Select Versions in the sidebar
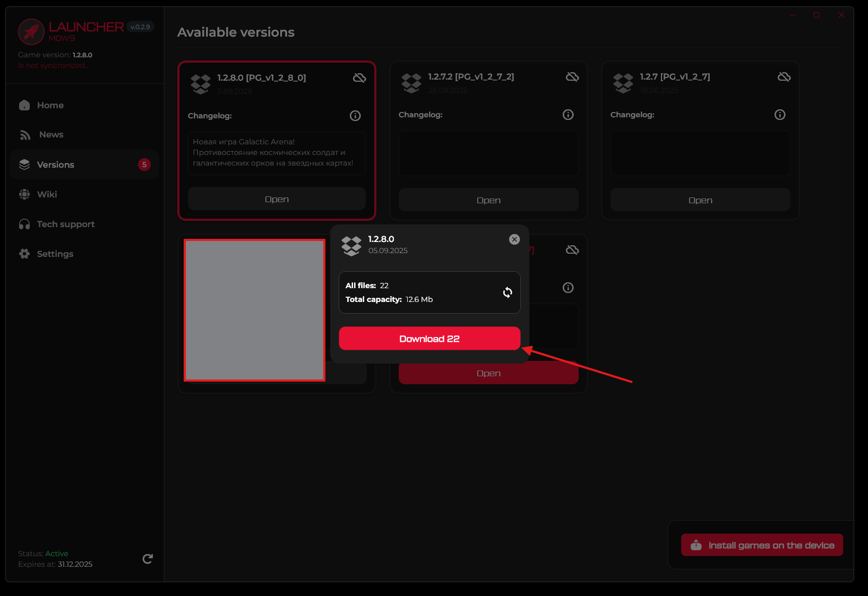This screenshot has width=868, height=596. [55, 165]
